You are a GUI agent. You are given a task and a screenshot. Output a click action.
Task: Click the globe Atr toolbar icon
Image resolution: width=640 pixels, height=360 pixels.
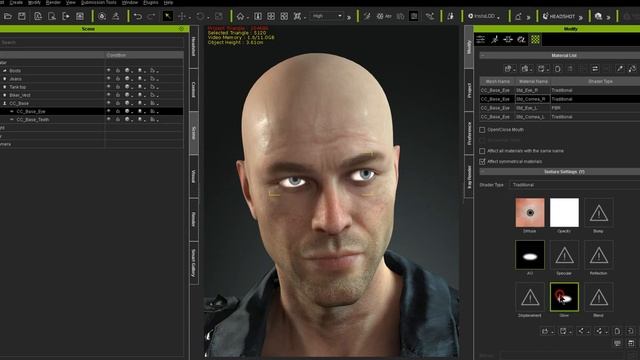[x=384, y=16]
